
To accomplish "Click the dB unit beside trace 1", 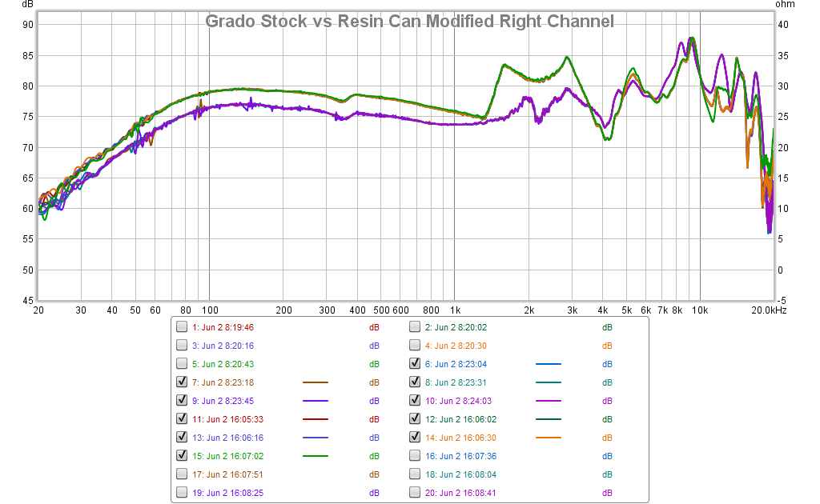I will [374, 327].
